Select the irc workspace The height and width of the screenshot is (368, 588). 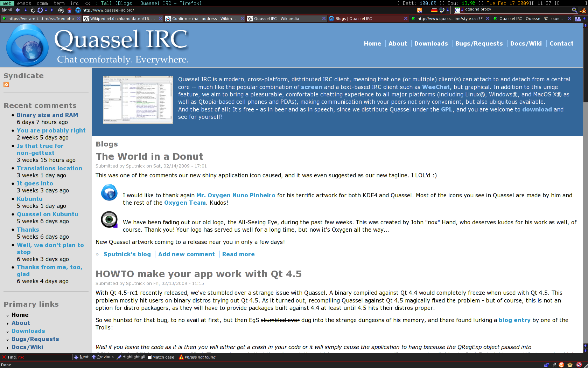[75, 3]
